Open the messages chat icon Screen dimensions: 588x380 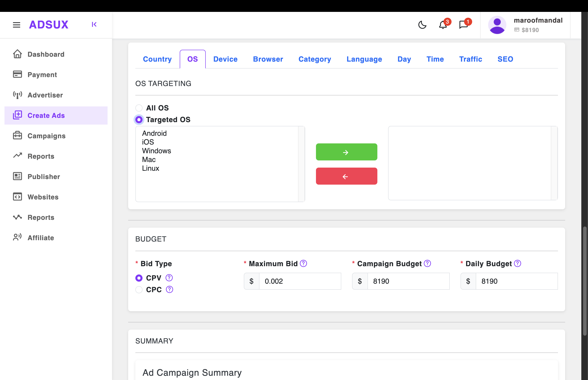click(463, 25)
